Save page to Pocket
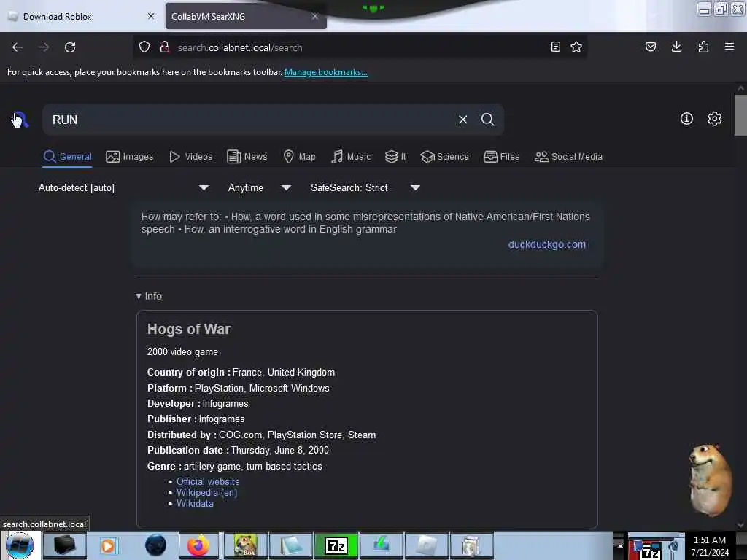The width and height of the screenshot is (747, 560). 651,47
